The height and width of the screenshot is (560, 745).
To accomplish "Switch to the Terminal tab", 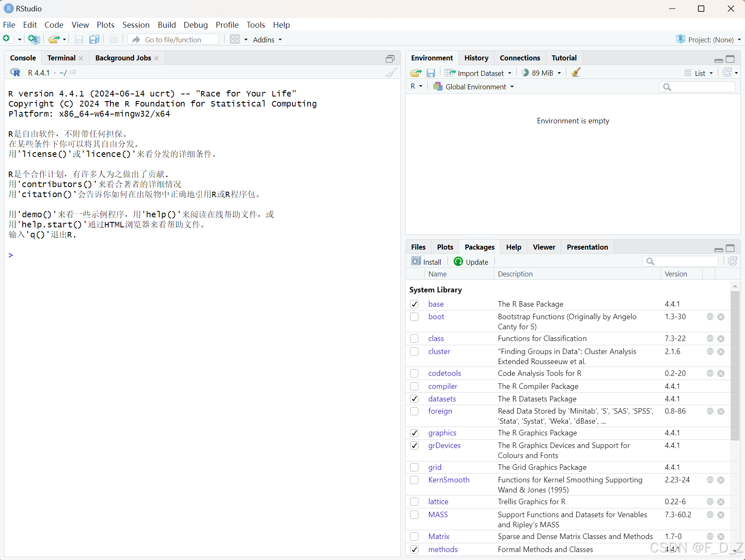I will (61, 58).
